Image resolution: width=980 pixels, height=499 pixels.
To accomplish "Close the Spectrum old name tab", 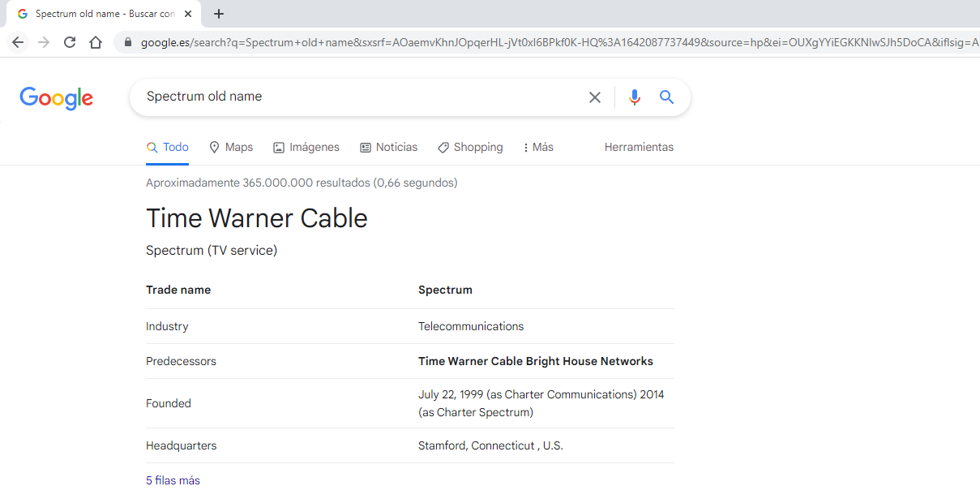I will click(188, 14).
